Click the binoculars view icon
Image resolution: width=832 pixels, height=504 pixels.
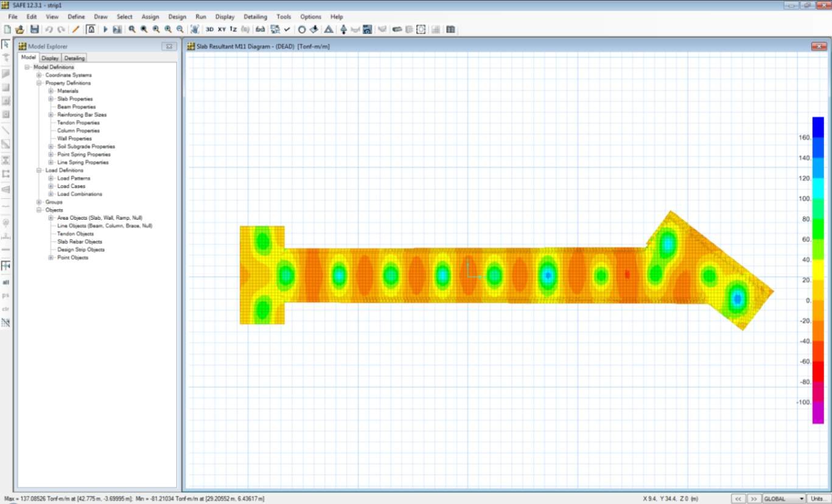(260, 29)
